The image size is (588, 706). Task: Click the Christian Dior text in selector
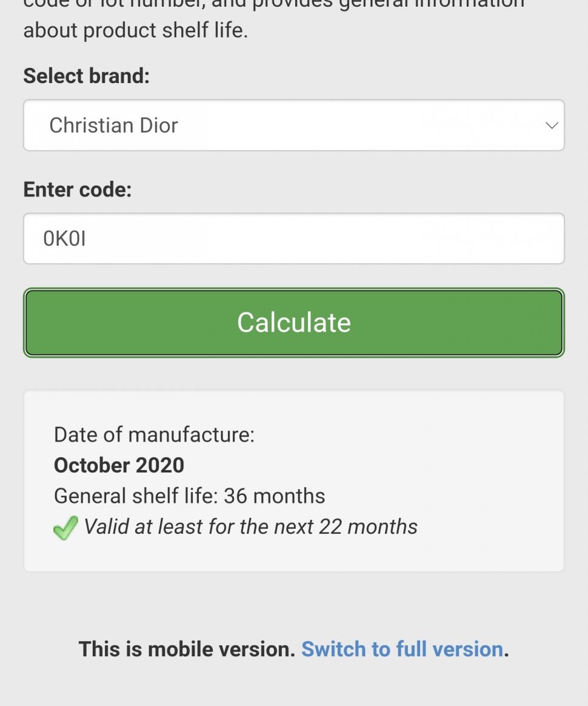(113, 126)
